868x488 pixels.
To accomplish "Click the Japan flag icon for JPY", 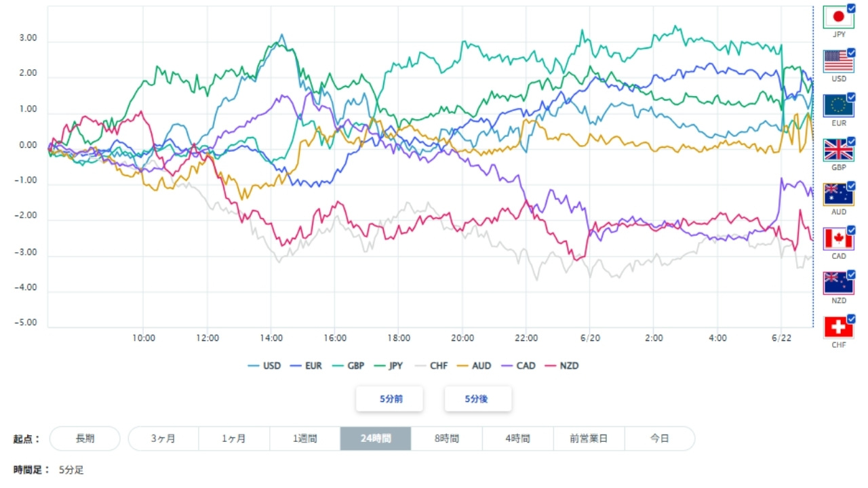I will coord(839,17).
